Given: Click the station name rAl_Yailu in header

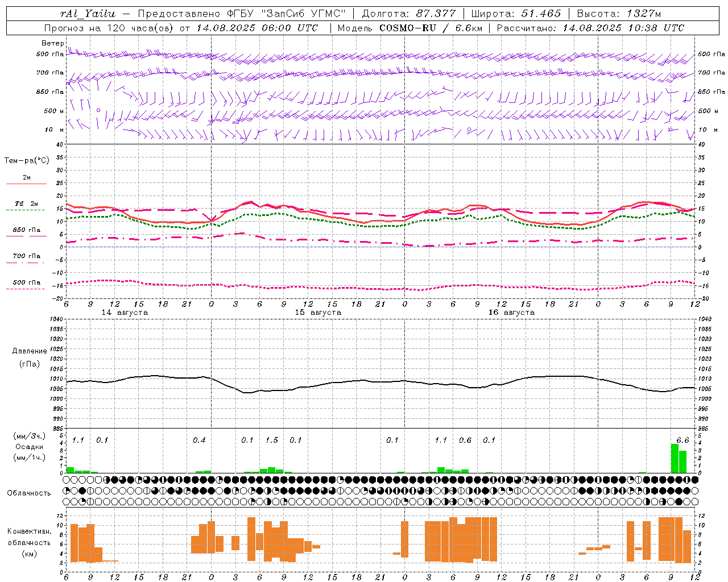Looking at the screenshot, I should (x=88, y=14).
